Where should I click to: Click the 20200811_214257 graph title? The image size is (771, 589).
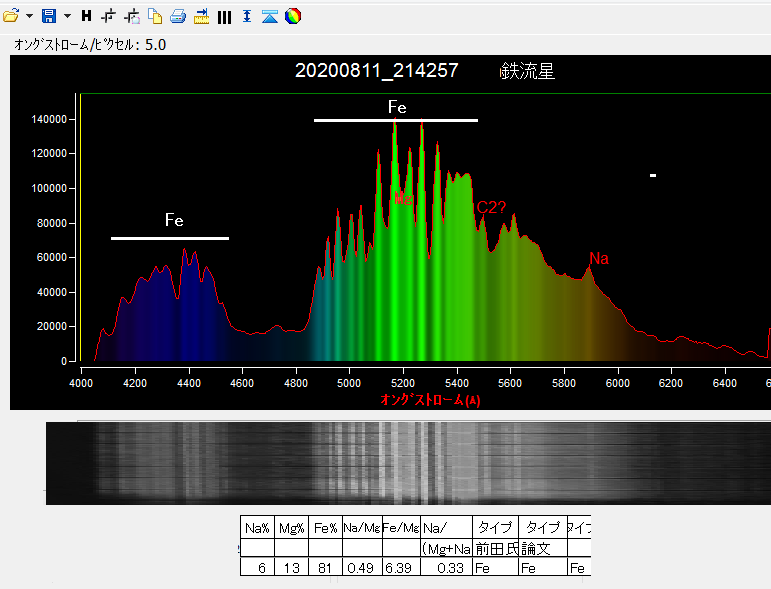click(x=377, y=71)
